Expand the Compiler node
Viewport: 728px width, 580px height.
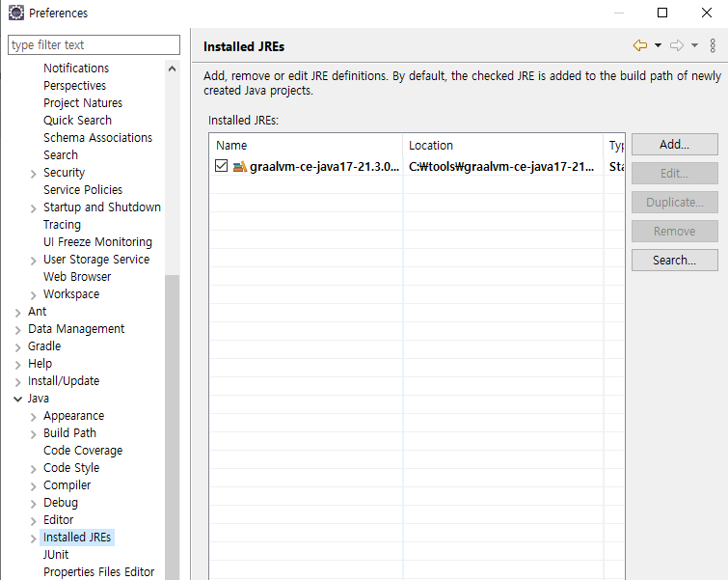pos(34,486)
